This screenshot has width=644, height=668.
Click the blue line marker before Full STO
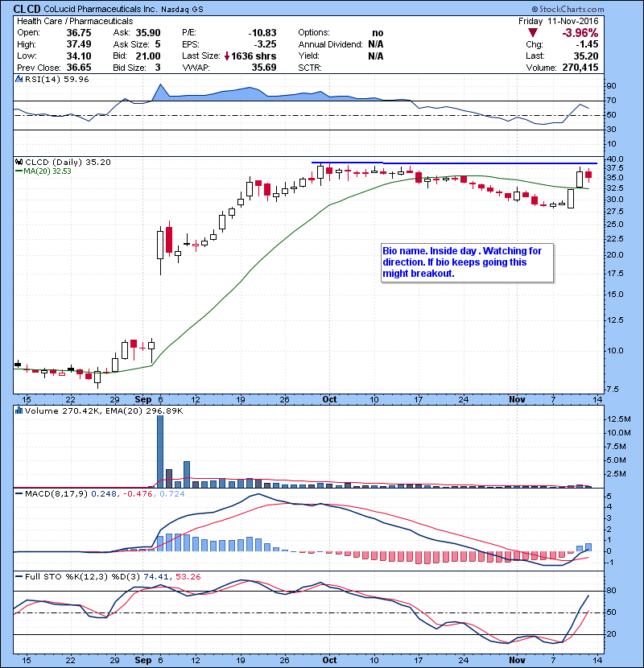pos(19,576)
